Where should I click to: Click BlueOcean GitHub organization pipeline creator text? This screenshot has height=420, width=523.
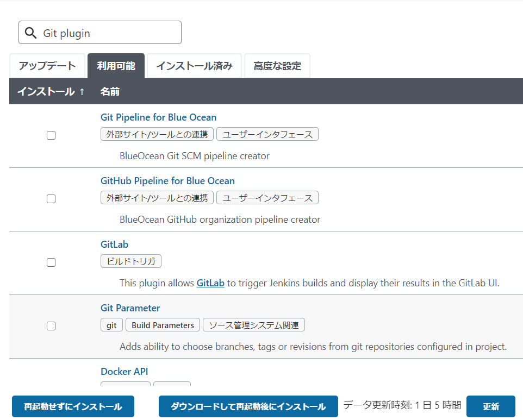coord(220,220)
